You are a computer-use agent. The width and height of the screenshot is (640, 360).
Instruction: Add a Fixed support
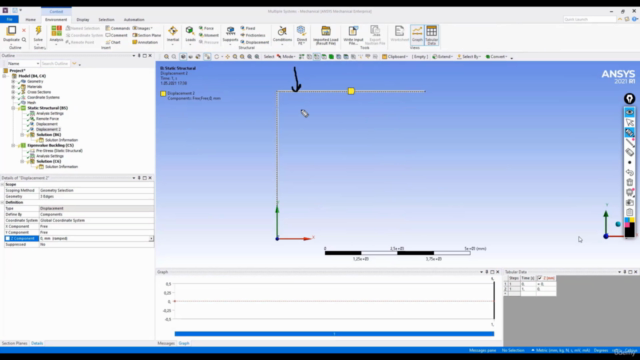pos(248,28)
